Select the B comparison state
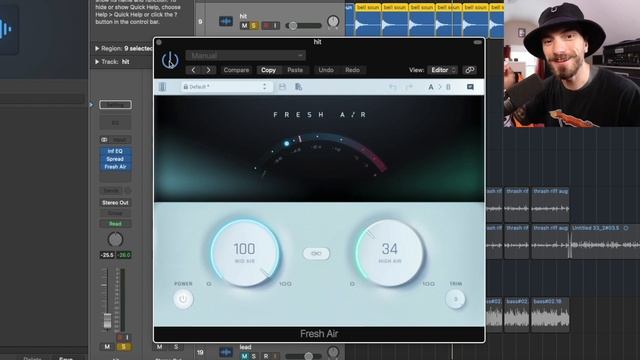Image resolution: width=640 pixels, height=360 pixels. [449, 87]
